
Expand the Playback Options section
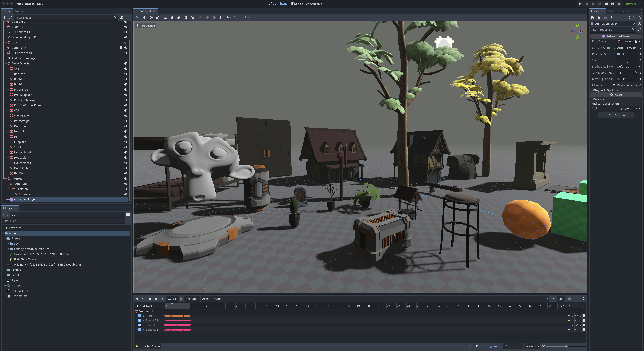[x=605, y=90]
